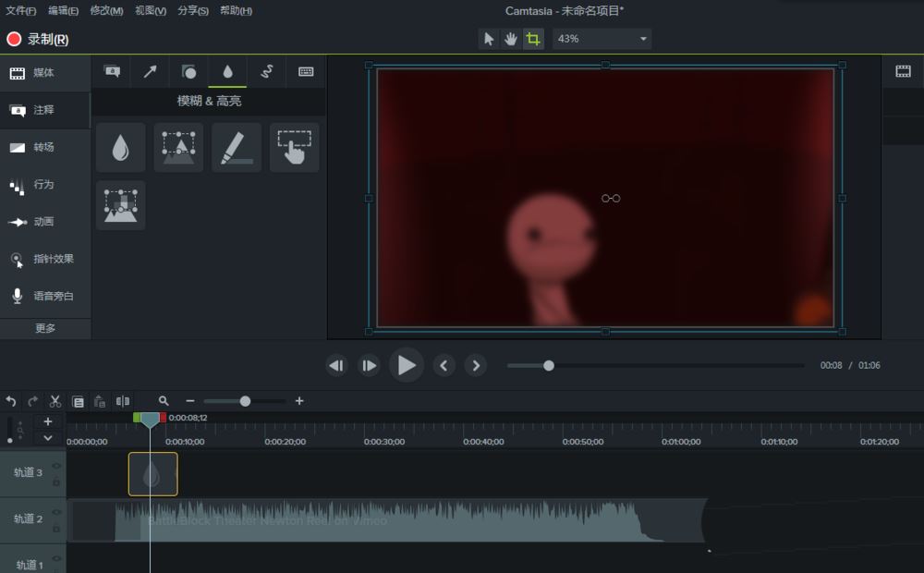
Task: Open the 分享(S) menu
Action: tap(193, 10)
